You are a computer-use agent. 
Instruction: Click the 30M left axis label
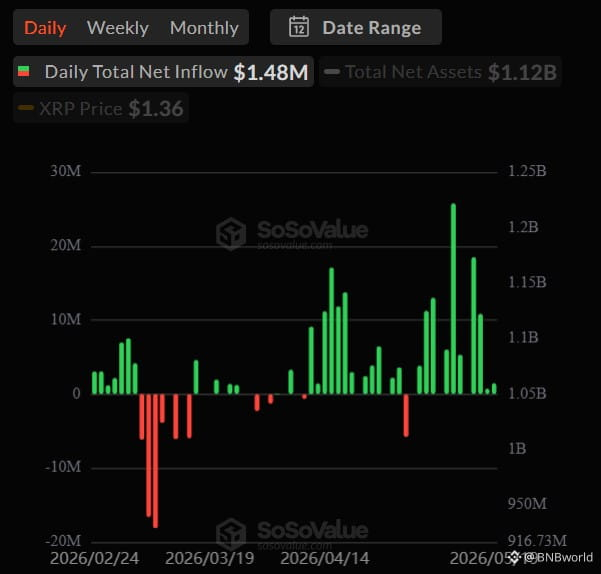[x=66, y=171]
